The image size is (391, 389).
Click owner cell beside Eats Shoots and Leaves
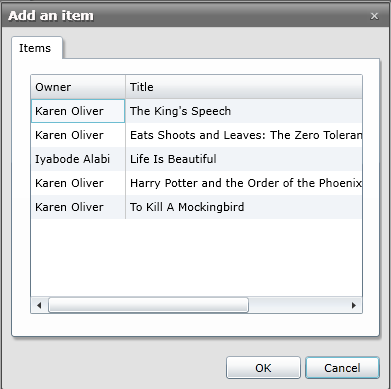(x=78, y=135)
